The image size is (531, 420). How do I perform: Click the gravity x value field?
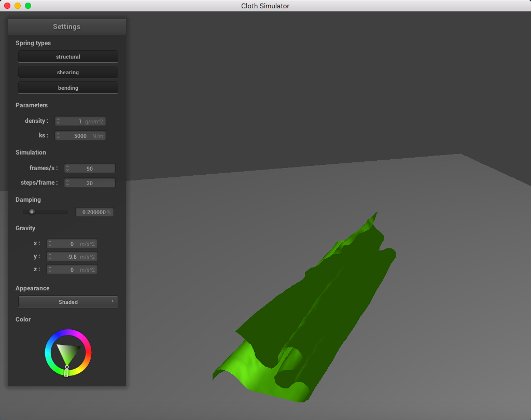click(72, 244)
